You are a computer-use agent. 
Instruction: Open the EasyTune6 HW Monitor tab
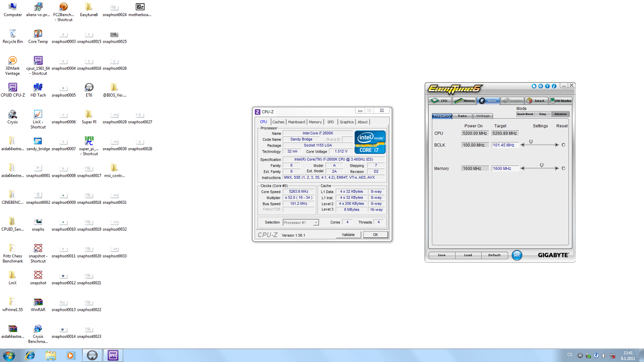(561, 101)
